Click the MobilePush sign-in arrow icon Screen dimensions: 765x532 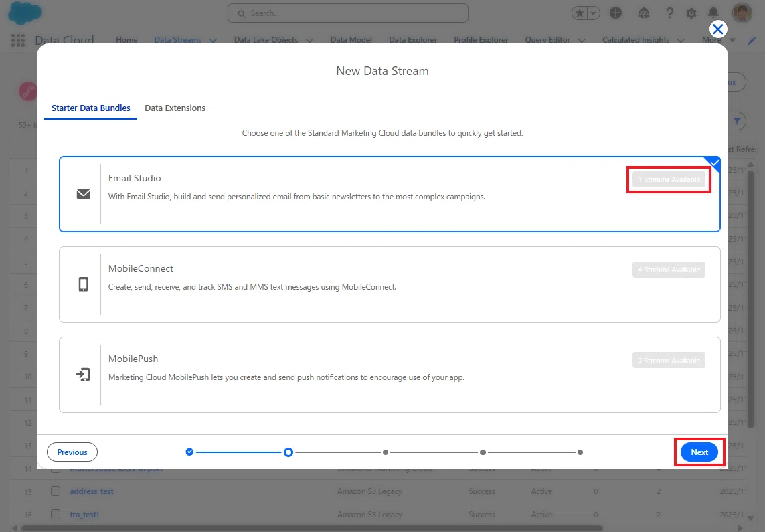pyautogui.click(x=84, y=375)
